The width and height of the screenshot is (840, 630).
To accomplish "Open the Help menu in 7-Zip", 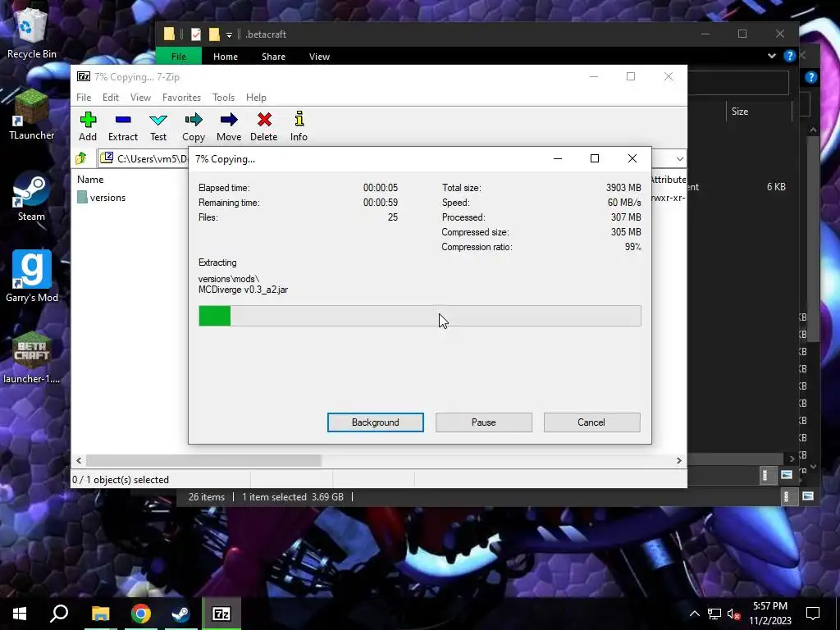I will pyautogui.click(x=256, y=98).
